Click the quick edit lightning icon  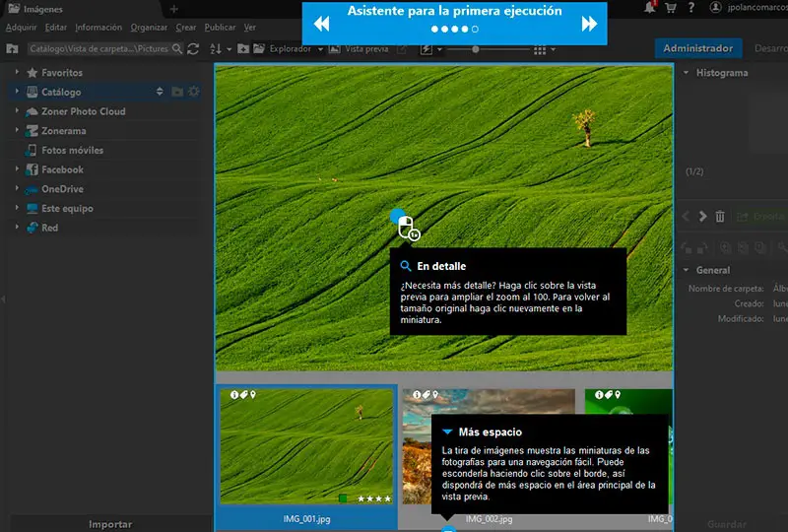427,49
